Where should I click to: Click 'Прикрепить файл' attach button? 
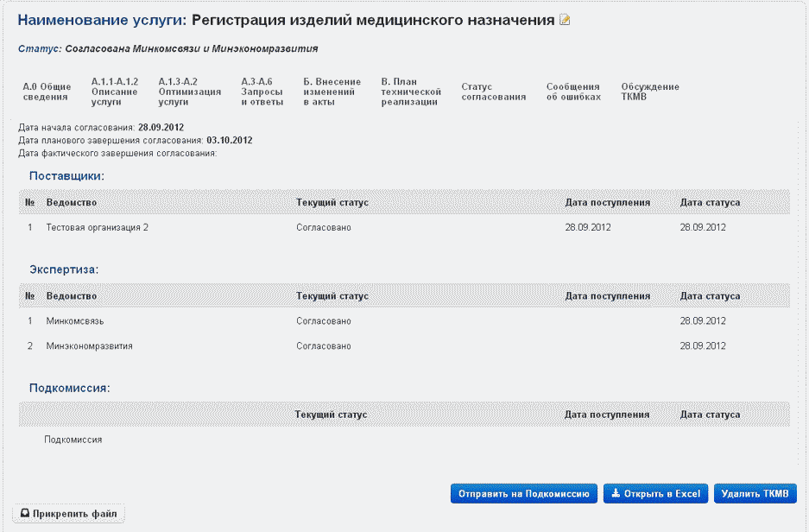pos(70,514)
